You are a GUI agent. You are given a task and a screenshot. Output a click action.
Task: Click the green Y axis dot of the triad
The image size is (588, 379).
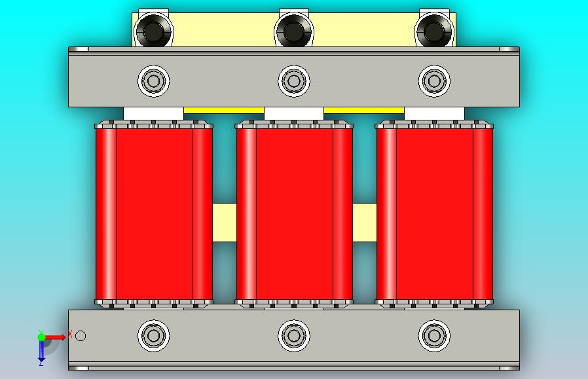(x=41, y=337)
